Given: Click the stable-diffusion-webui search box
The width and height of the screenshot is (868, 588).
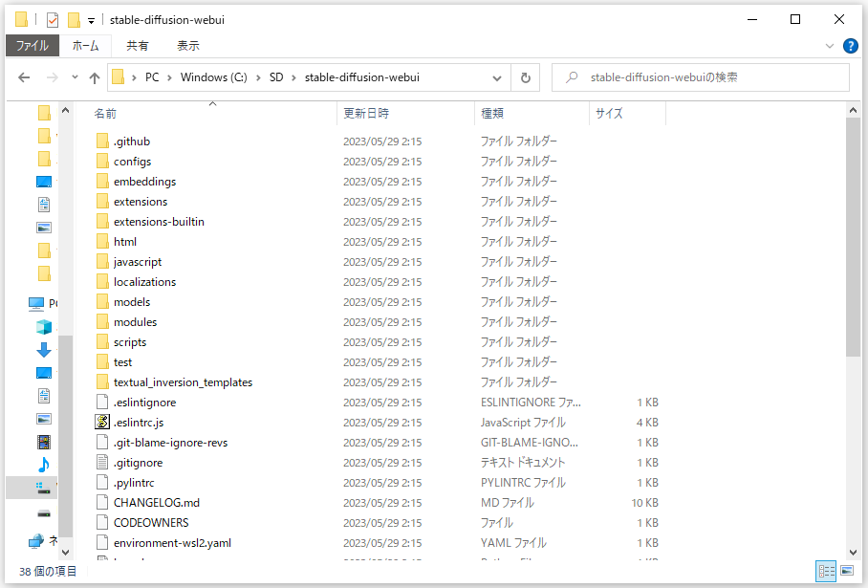Looking at the screenshot, I should tap(701, 77).
